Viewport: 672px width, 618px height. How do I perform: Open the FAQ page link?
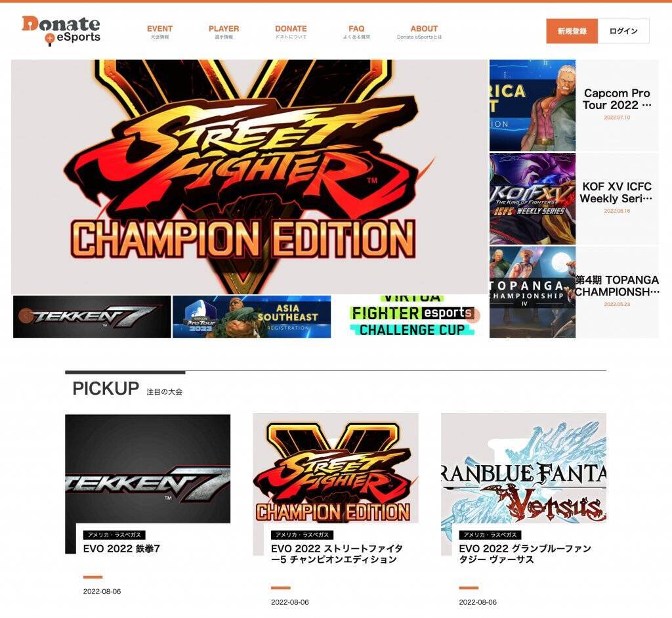click(356, 32)
